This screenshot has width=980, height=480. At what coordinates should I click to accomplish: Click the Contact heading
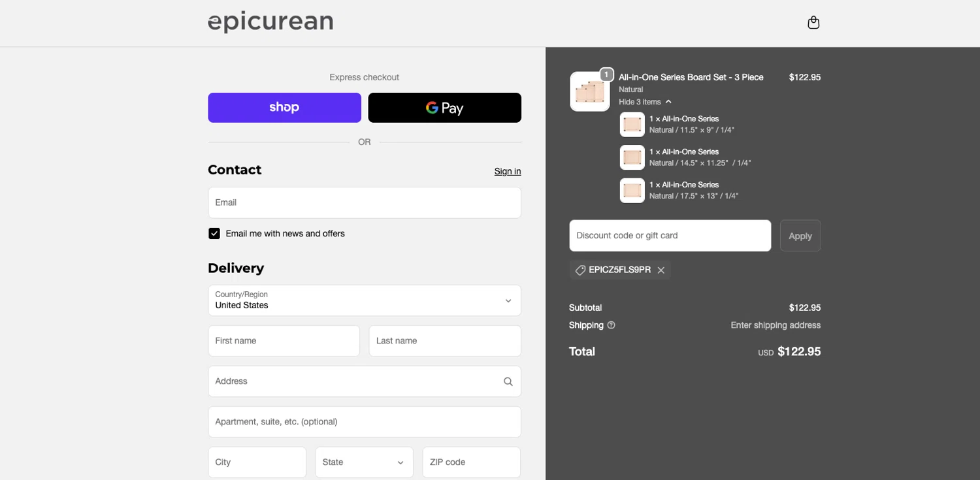[235, 170]
